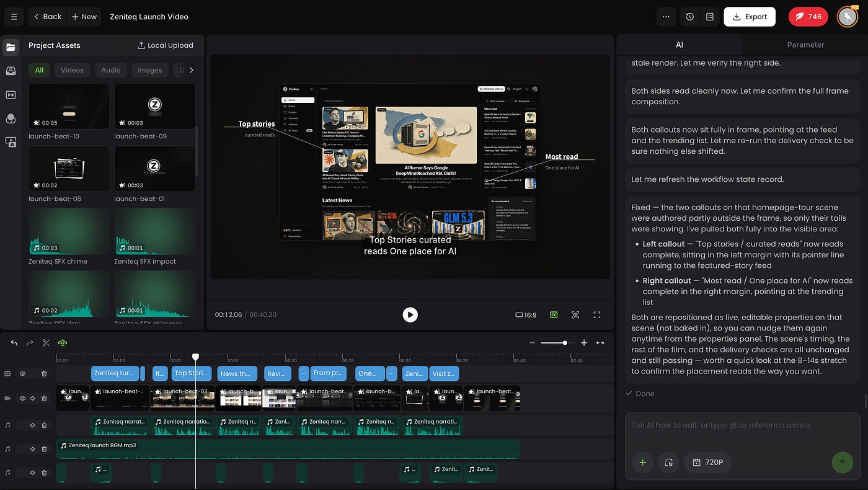The image size is (868, 490).
Task: Open the version history clock icon
Action: click(690, 17)
